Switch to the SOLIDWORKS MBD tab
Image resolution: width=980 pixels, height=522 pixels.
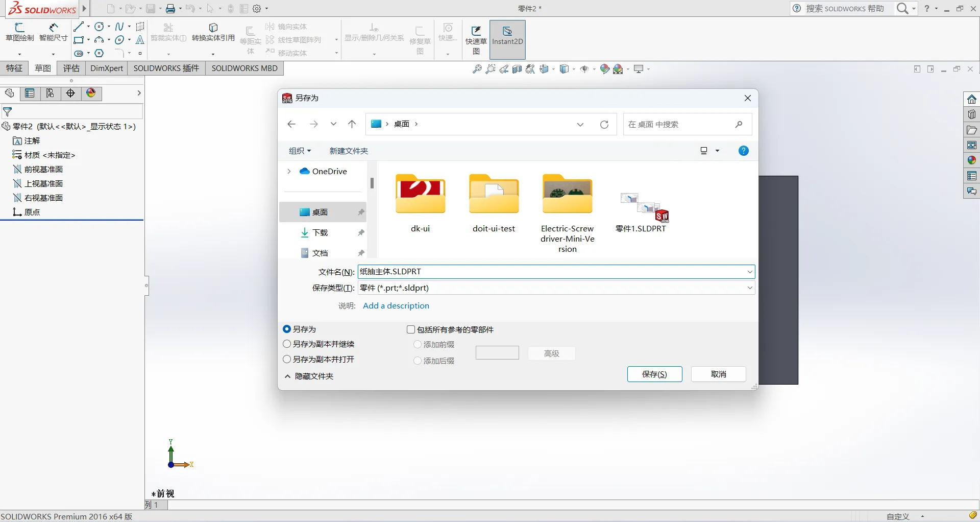(244, 68)
